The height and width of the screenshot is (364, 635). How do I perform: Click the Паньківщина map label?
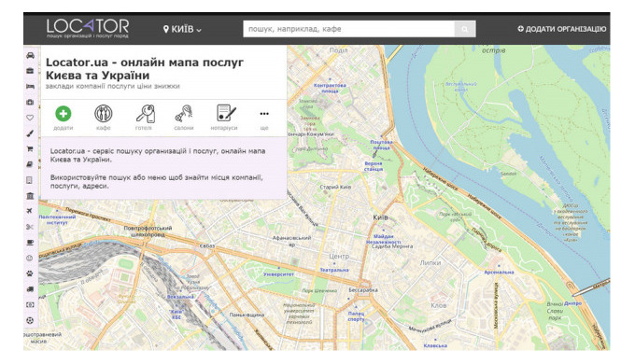[247, 315]
